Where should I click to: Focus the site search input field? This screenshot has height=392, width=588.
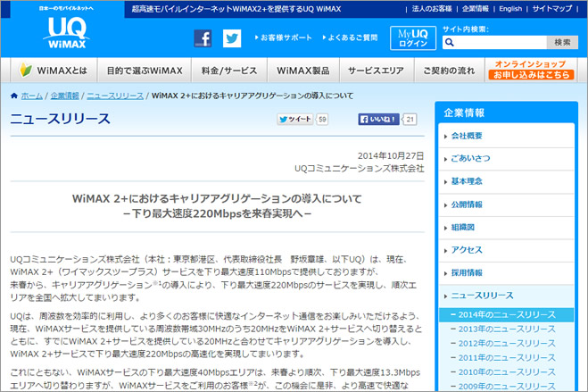494,42
